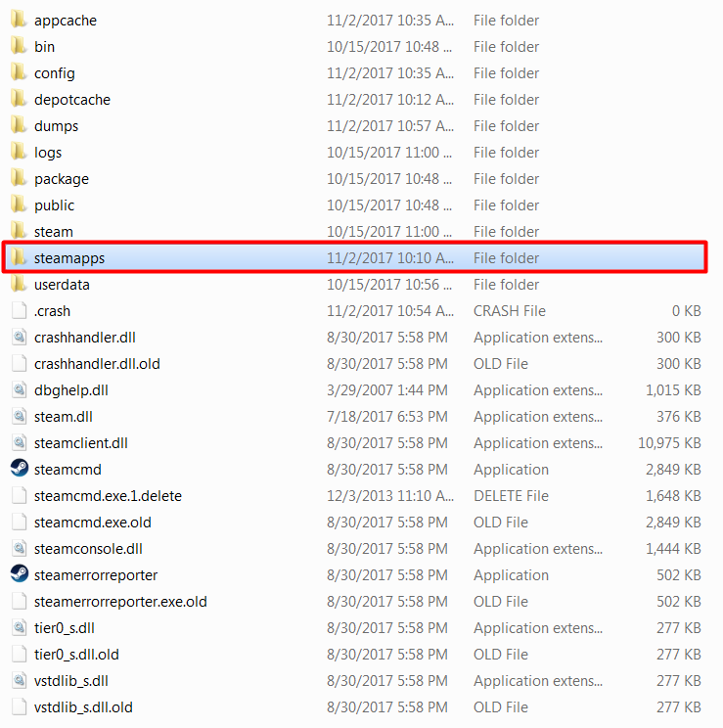Select the vstdlib_s.dll file name
The width and height of the screenshot is (723, 728).
coord(71,682)
